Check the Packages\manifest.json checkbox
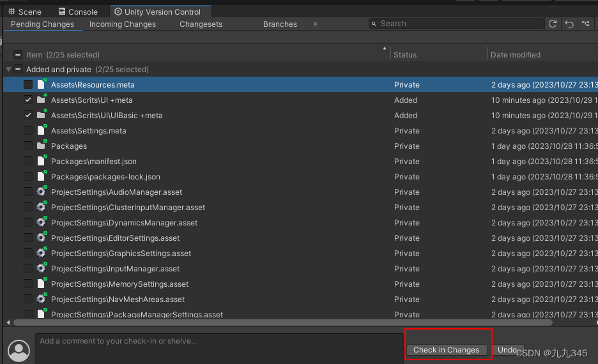Viewport: 598px width, 364px height. point(28,161)
